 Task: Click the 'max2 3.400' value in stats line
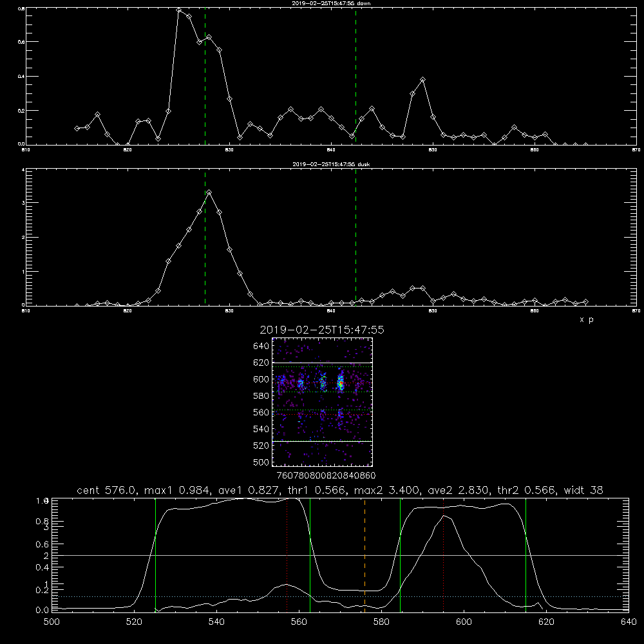(x=386, y=490)
